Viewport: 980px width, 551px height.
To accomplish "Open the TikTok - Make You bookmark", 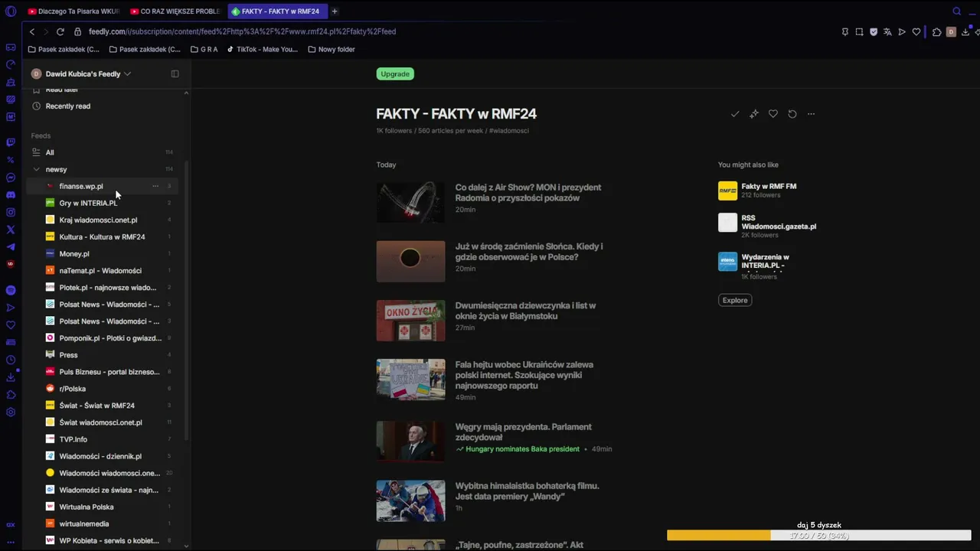I will pyautogui.click(x=262, y=50).
